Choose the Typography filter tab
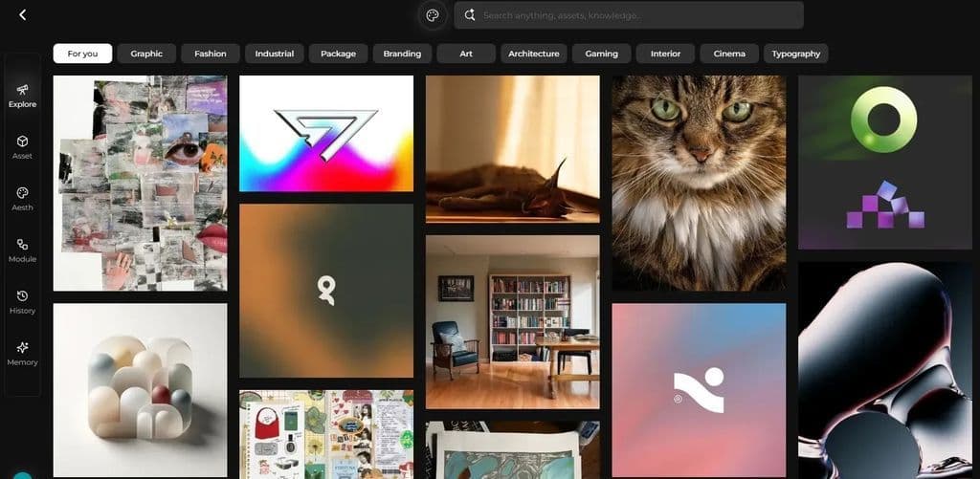The width and height of the screenshot is (980, 479). tap(795, 54)
